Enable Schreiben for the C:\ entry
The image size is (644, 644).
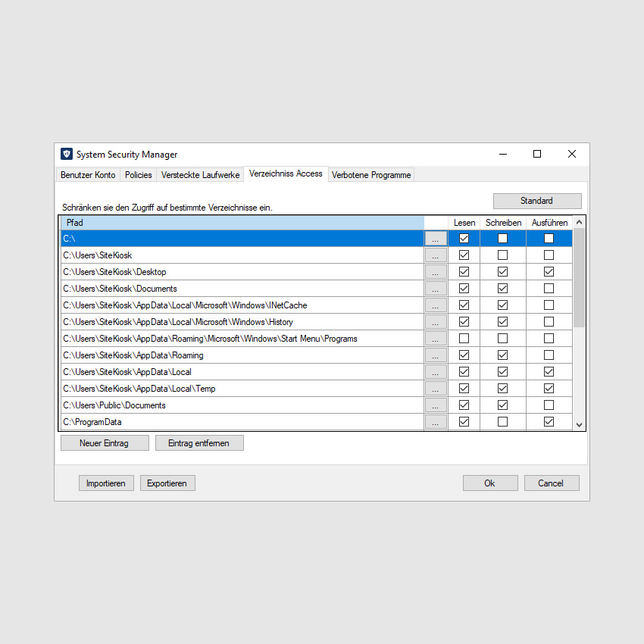(x=502, y=239)
